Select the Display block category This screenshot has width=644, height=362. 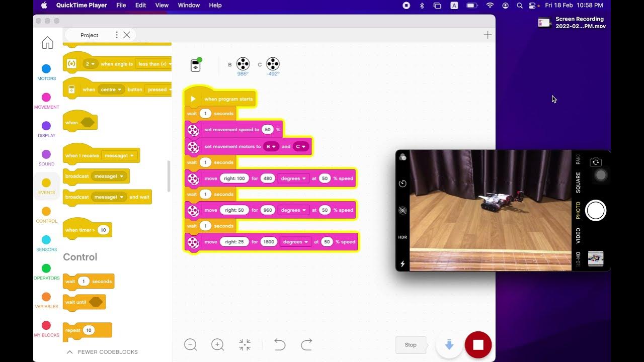[x=46, y=129]
